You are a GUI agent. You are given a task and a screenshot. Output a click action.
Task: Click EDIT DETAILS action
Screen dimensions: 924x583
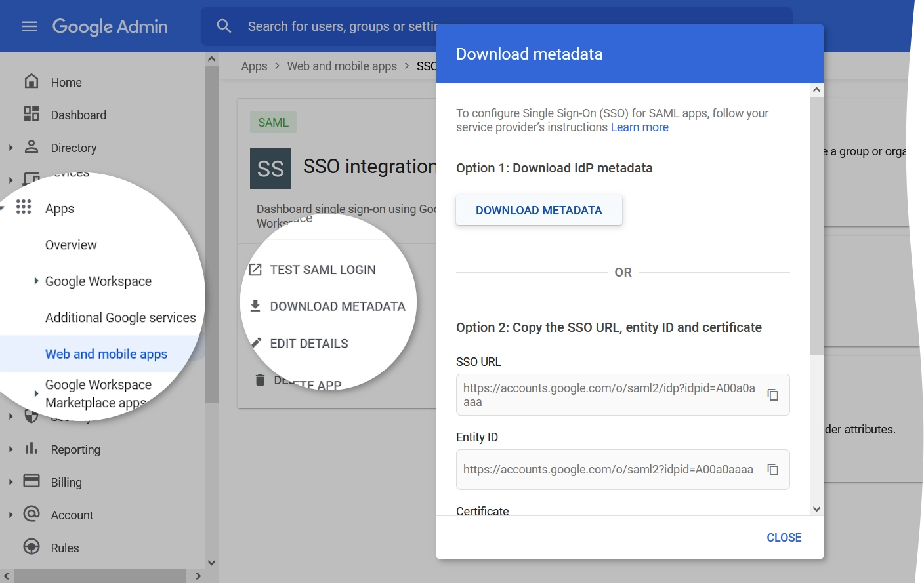[x=309, y=343]
